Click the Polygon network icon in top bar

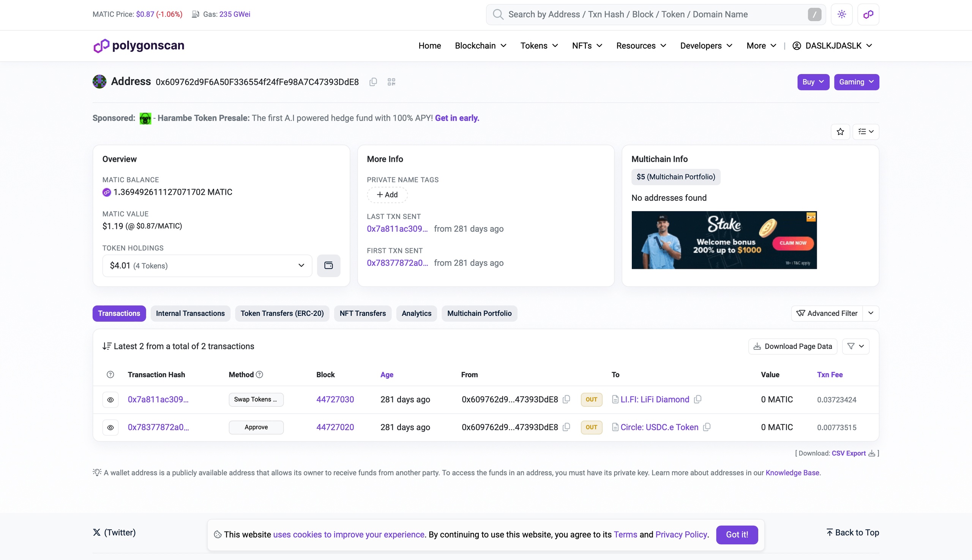tap(868, 14)
